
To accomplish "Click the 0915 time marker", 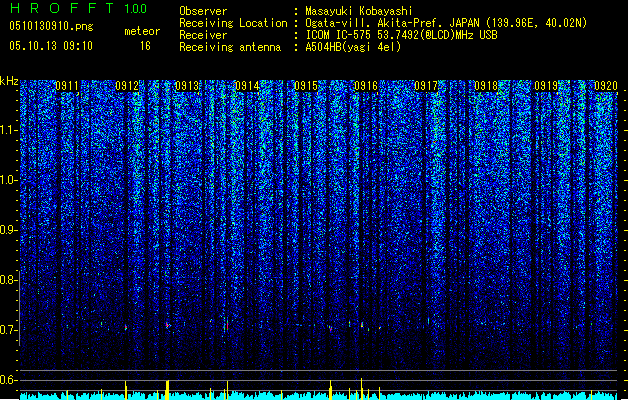I will (306, 86).
